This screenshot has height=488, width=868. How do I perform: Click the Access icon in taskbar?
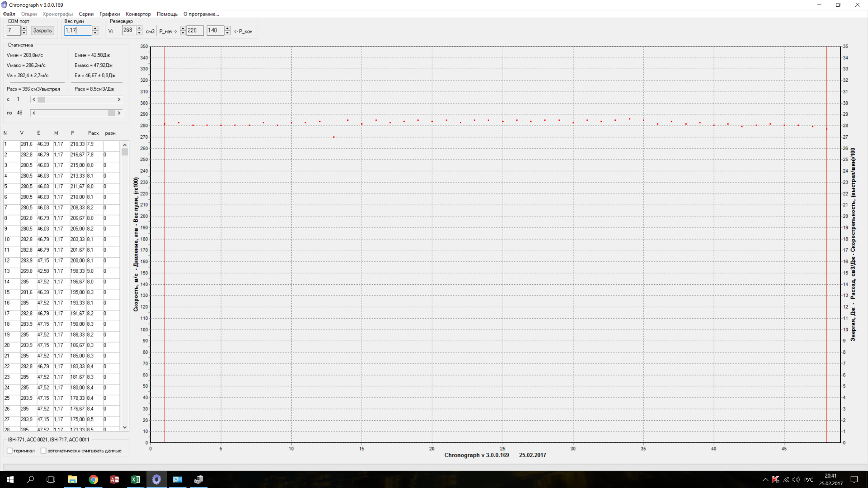point(114,479)
